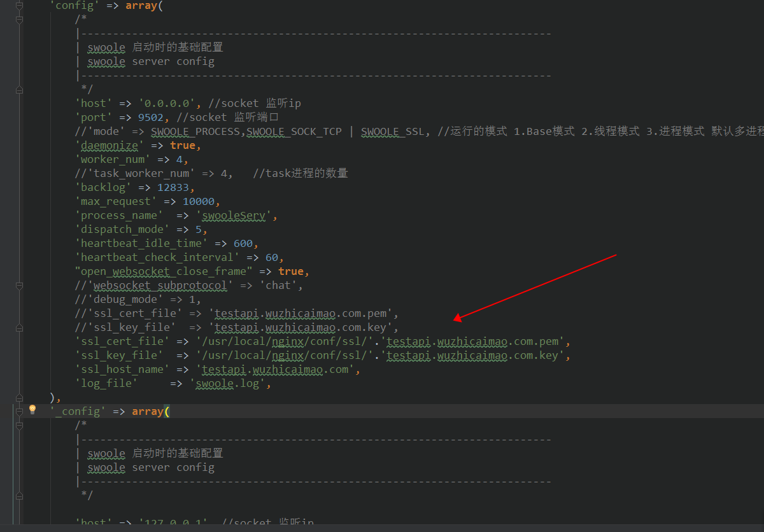Click the true value after 'daemonize'
This screenshot has height=532, width=764.
tap(183, 145)
